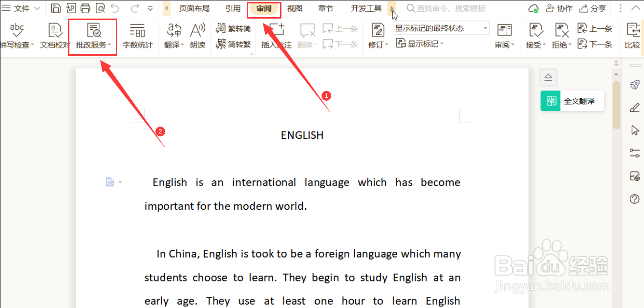The image size is (644, 308).
Task: Click the 查找命令、搜索模板 search box
Action: tap(446, 8)
